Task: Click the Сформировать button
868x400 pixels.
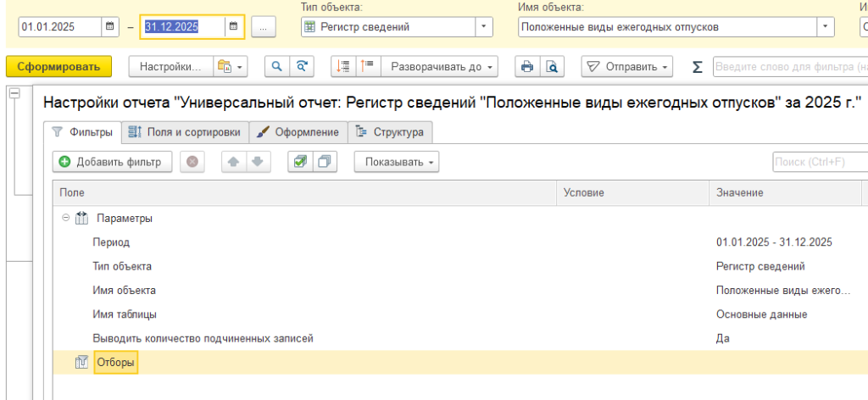Action: point(58,66)
